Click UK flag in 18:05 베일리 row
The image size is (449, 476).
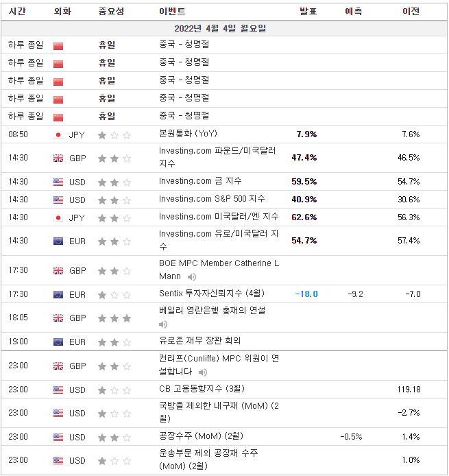(58, 318)
